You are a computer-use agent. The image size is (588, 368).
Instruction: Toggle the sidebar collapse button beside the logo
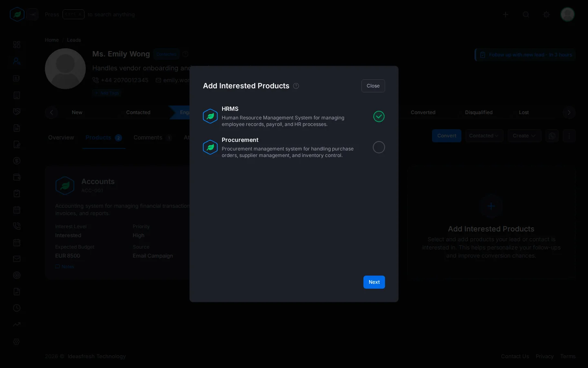[x=33, y=14]
